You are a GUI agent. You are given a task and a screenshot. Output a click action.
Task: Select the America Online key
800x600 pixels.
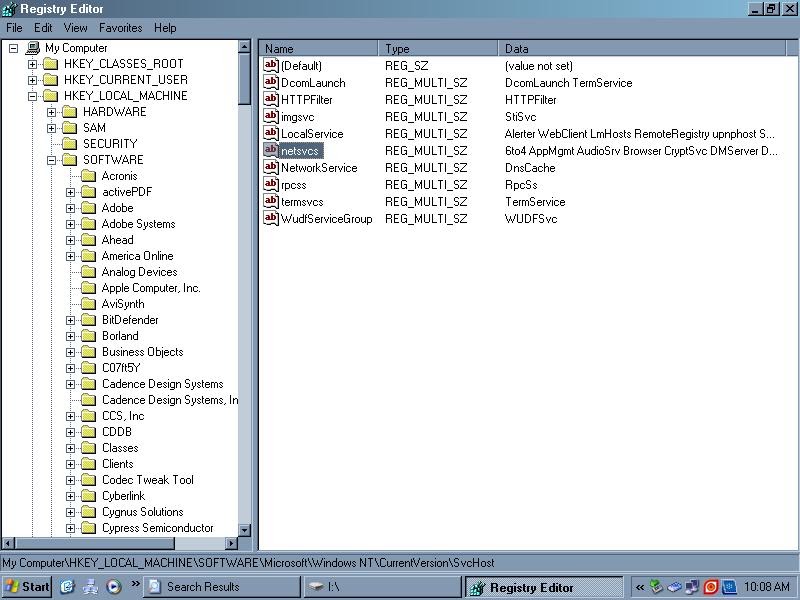[x=137, y=256]
